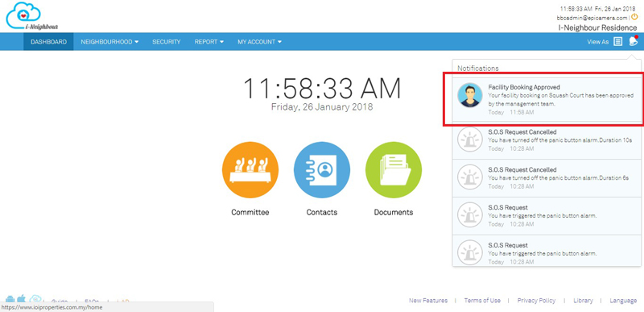Click the View As list icon
Screen dimensions: 644x312
point(617,41)
